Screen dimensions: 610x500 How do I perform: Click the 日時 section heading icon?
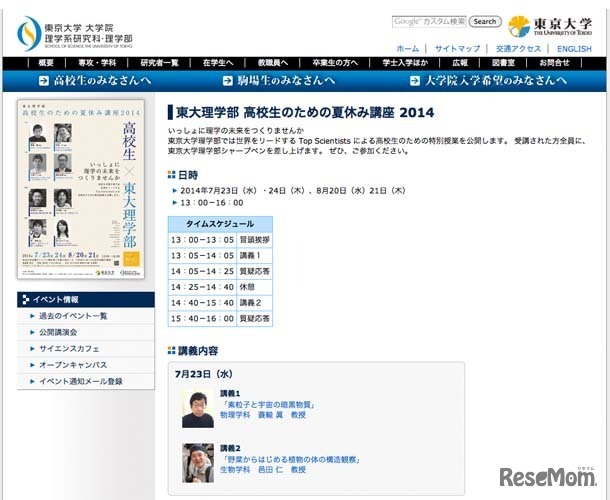tap(172, 175)
